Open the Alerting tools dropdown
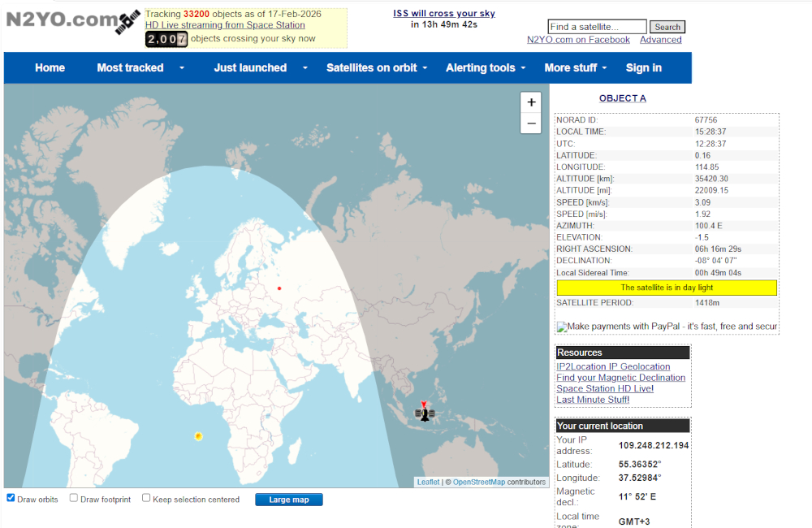The image size is (812, 528). coord(485,68)
